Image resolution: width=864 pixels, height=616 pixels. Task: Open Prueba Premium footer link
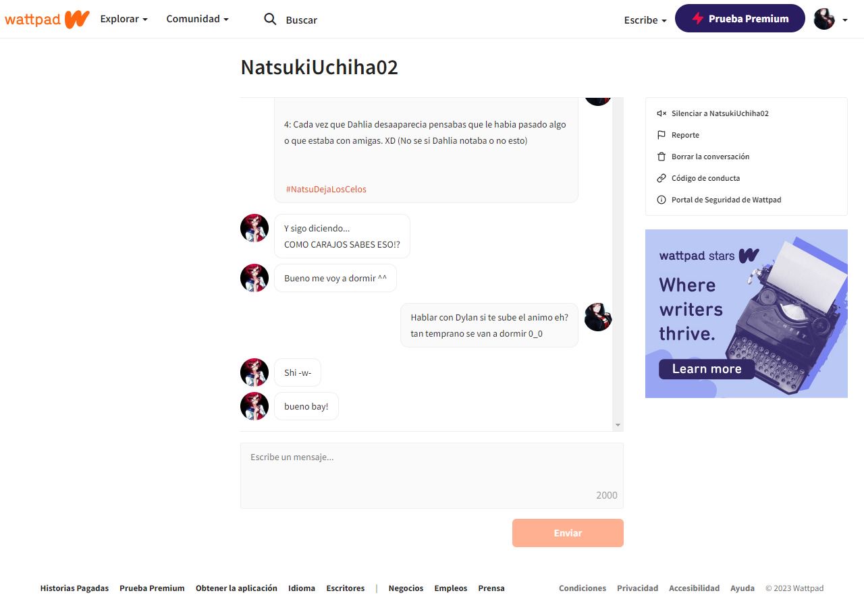point(152,588)
